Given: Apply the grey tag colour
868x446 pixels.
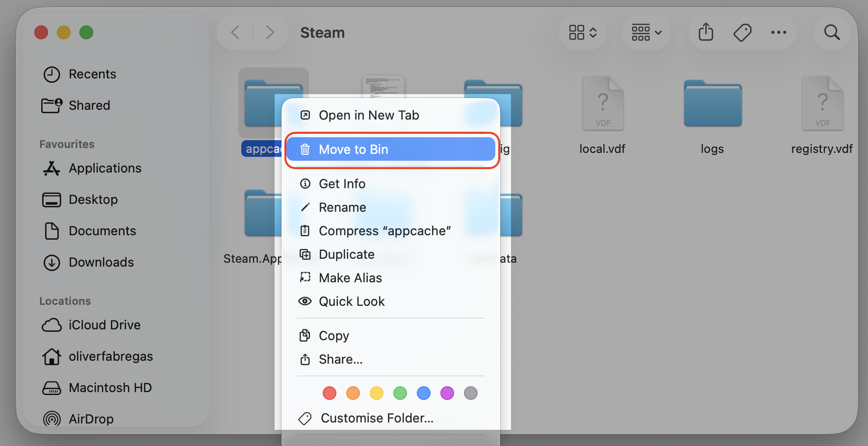Looking at the screenshot, I should 471,393.
